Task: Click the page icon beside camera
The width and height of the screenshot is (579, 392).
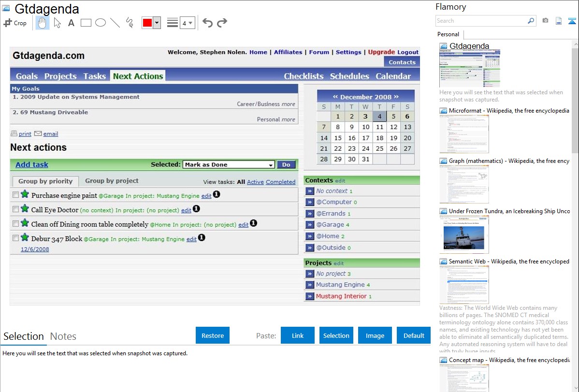Action: (559, 21)
